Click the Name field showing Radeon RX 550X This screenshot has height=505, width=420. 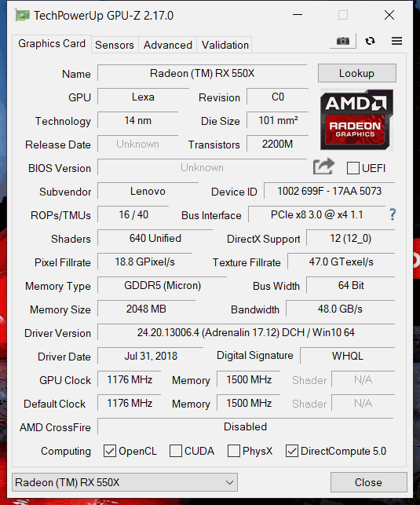pyautogui.click(x=202, y=73)
